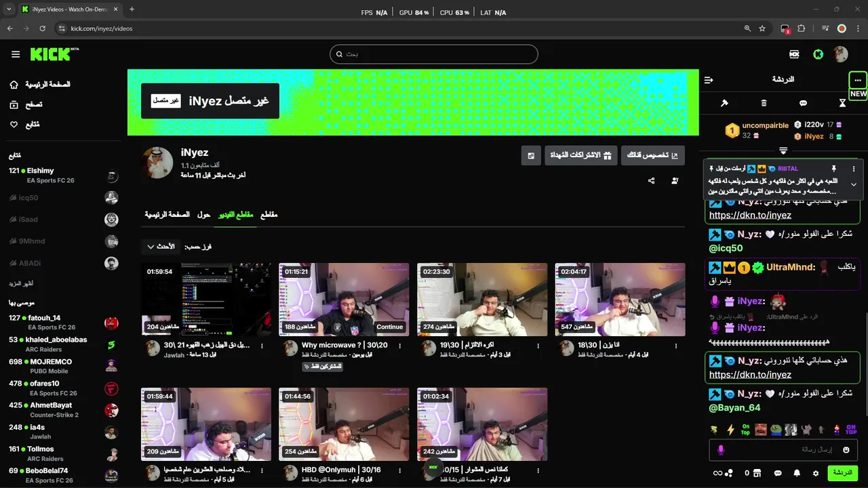Open pinned message three-dots menu
This screenshot has height=488, width=868.
(854, 168)
